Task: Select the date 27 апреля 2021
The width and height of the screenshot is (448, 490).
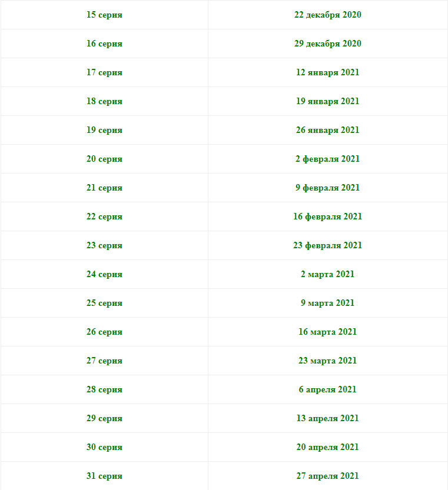Action: click(327, 476)
